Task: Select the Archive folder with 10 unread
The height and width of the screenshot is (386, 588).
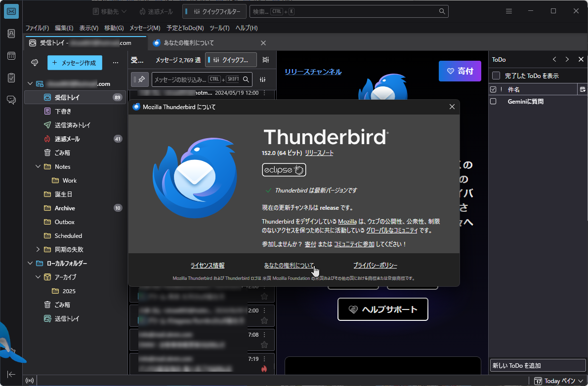Action: pos(75,208)
